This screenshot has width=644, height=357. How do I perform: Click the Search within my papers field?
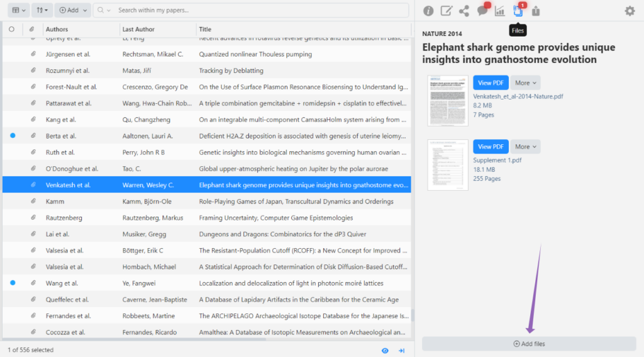pos(258,10)
